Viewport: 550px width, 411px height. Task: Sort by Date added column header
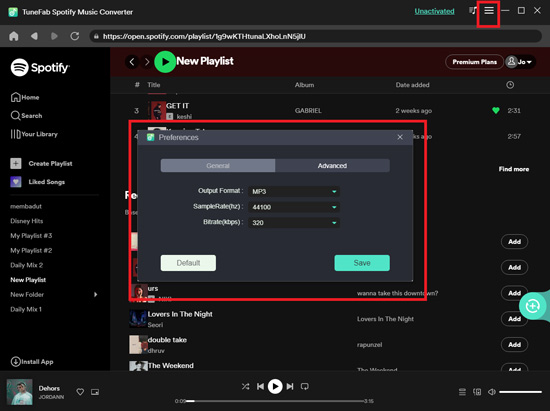coord(412,85)
